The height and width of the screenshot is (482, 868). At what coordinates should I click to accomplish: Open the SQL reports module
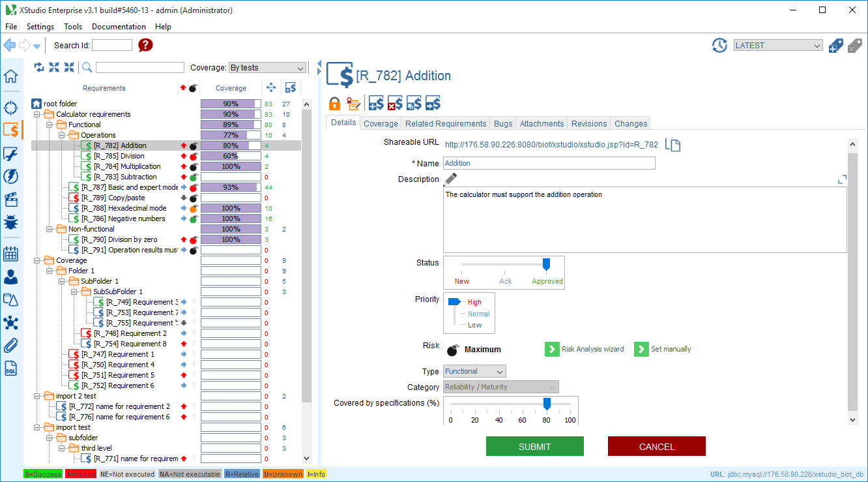(x=10, y=369)
